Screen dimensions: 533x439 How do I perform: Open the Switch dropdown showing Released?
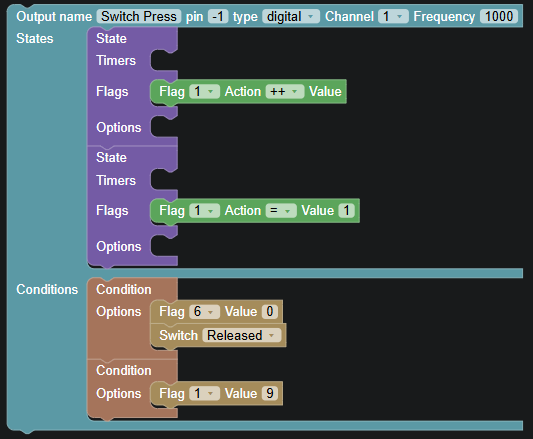[242, 335]
